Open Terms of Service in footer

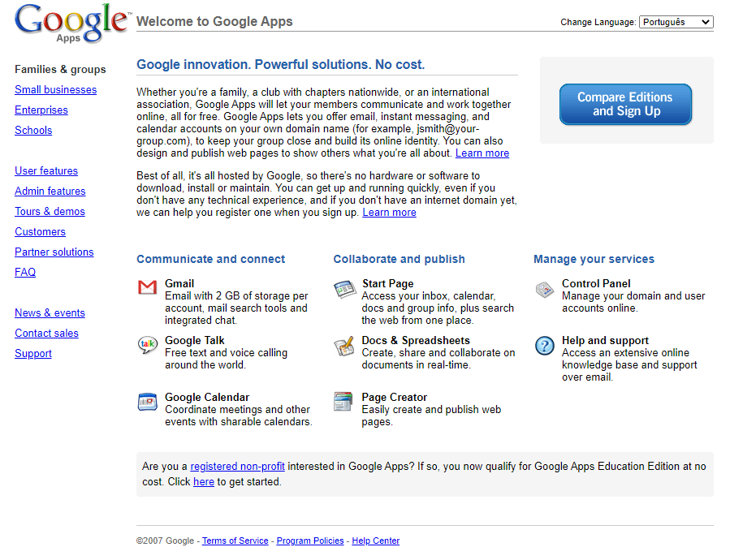(x=235, y=541)
